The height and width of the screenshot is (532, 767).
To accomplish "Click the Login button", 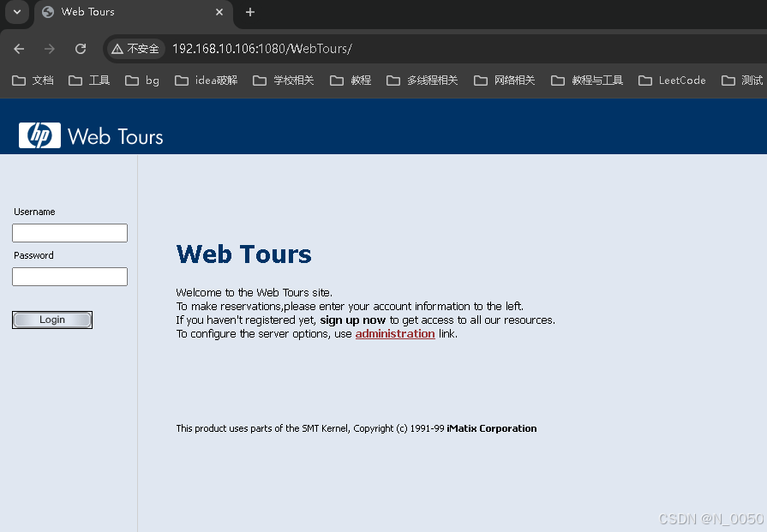I will tap(52, 320).
